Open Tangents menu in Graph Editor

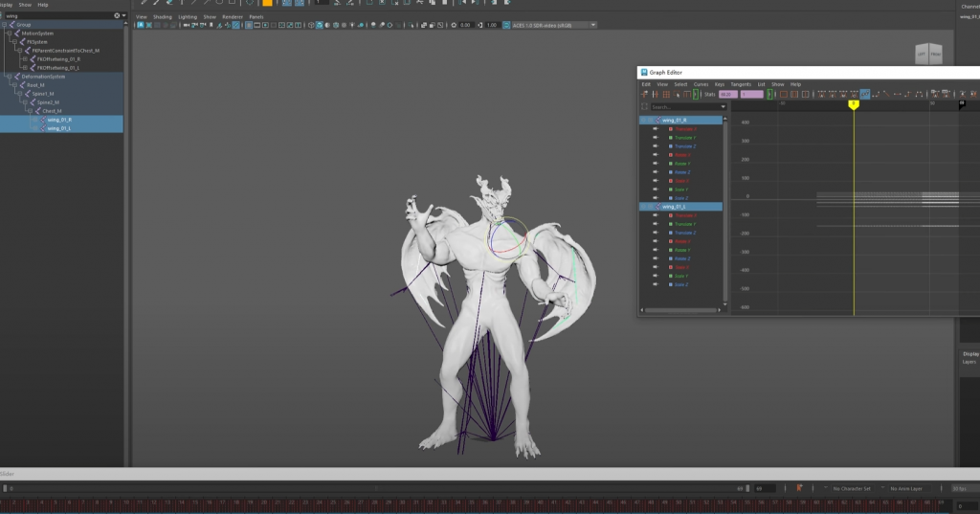click(741, 84)
